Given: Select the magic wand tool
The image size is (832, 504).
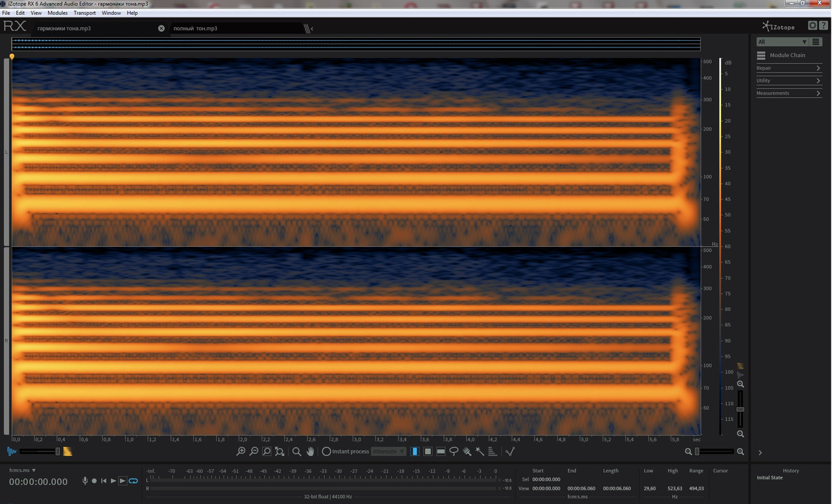Looking at the screenshot, I should tap(480, 451).
